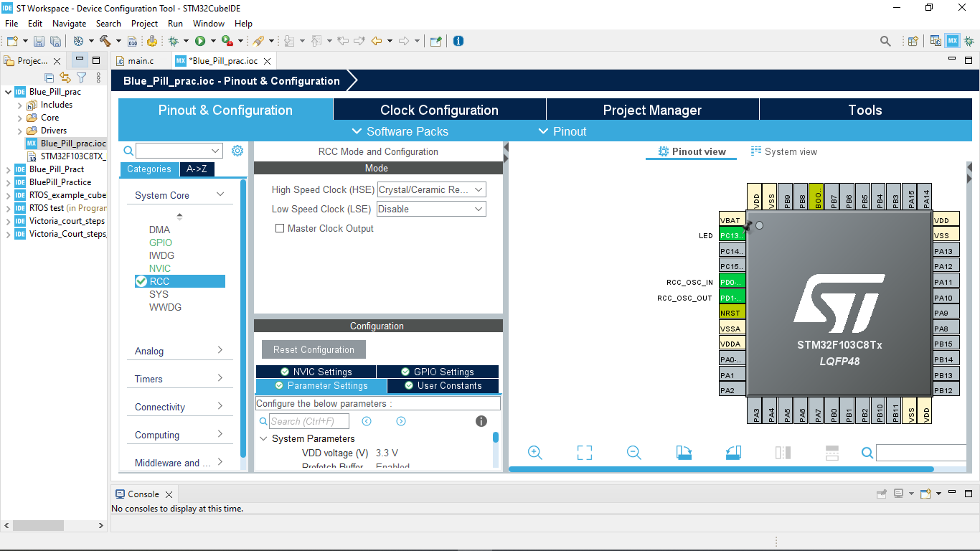Image resolution: width=980 pixels, height=551 pixels.
Task: Switch to the Debug perspective icon
Action: [969, 41]
